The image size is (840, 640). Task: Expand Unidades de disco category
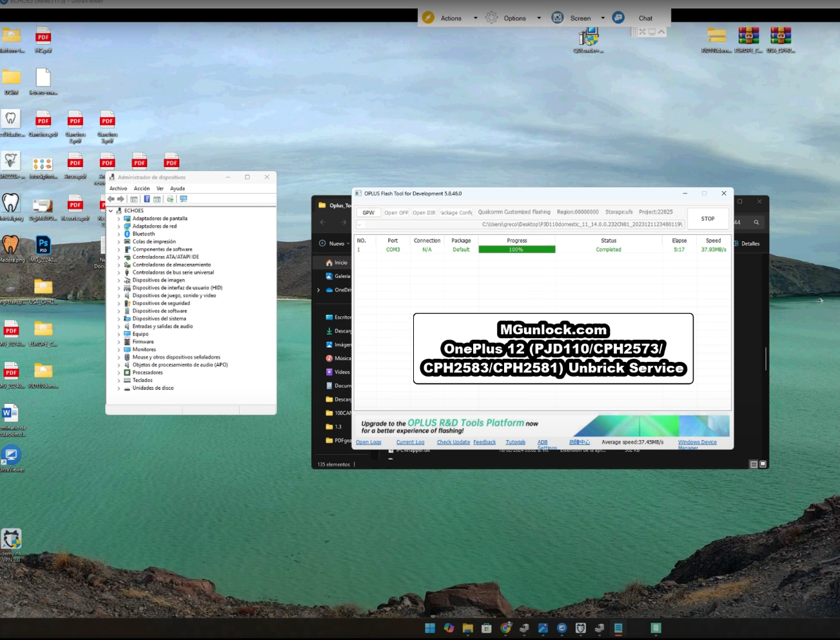pyautogui.click(x=119, y=388)
